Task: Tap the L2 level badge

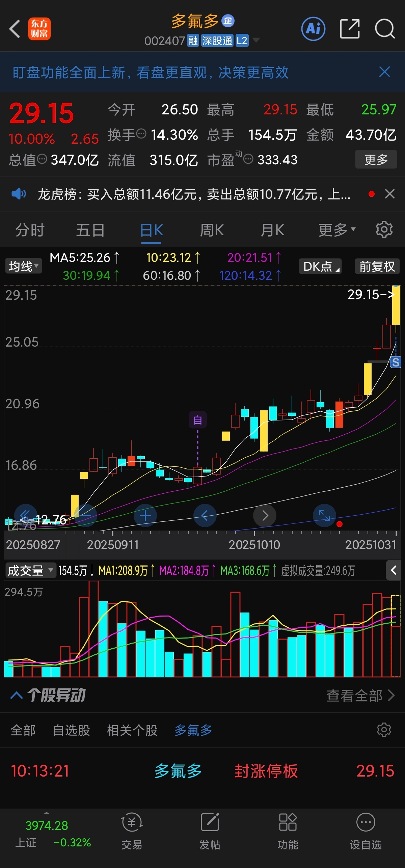Action: pos(242,41)
